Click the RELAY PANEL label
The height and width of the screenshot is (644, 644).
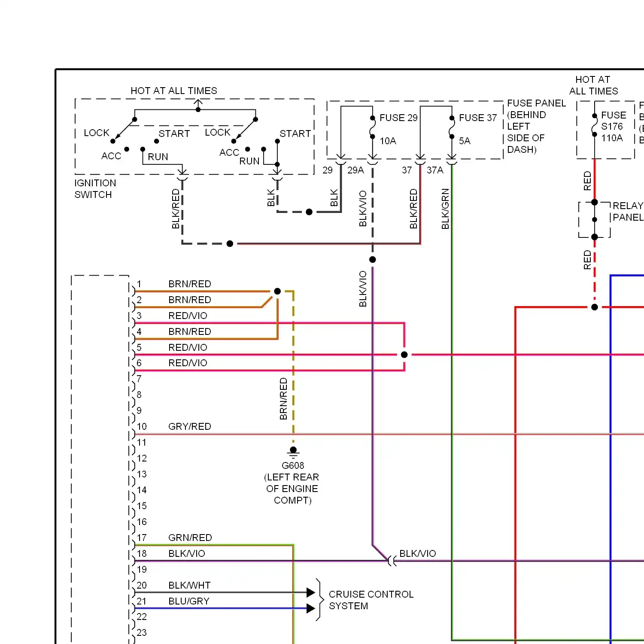[628, 211]
